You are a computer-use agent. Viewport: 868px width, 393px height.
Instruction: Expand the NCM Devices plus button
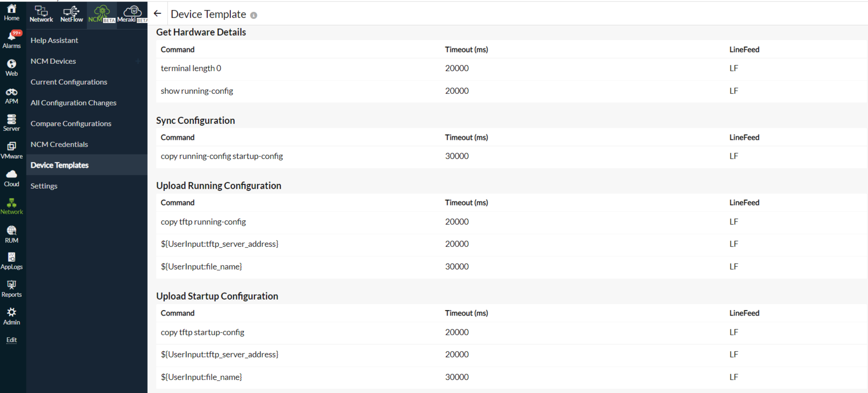(x=138, y=61)
